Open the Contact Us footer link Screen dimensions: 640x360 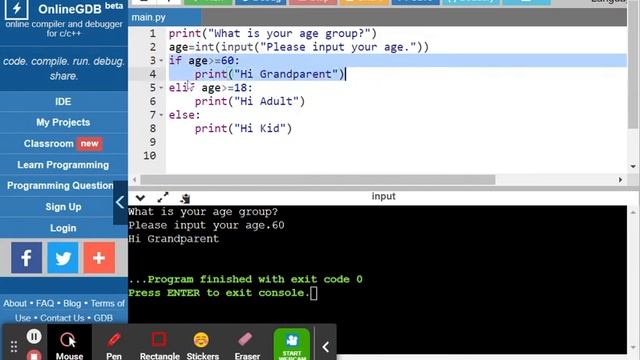click(62, 318)
